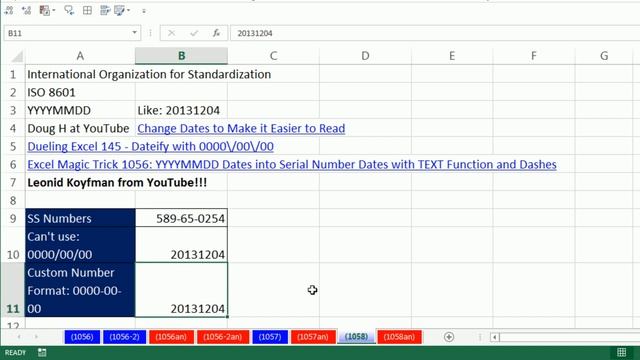Click cell B10 showing 20131204

point(181,245)
